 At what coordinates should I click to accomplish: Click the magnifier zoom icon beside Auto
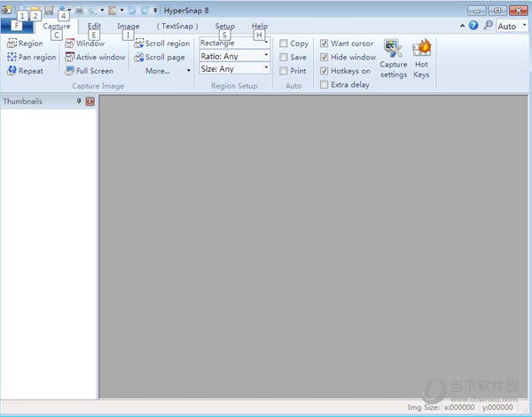pyautogui.click(x=488, y=25)
